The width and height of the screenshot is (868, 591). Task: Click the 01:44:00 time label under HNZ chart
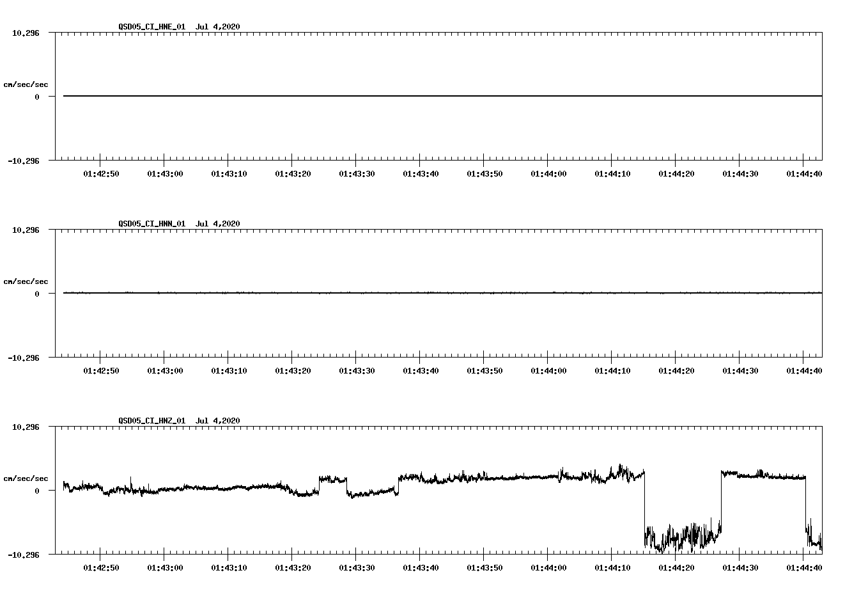(x=548, y=568)
